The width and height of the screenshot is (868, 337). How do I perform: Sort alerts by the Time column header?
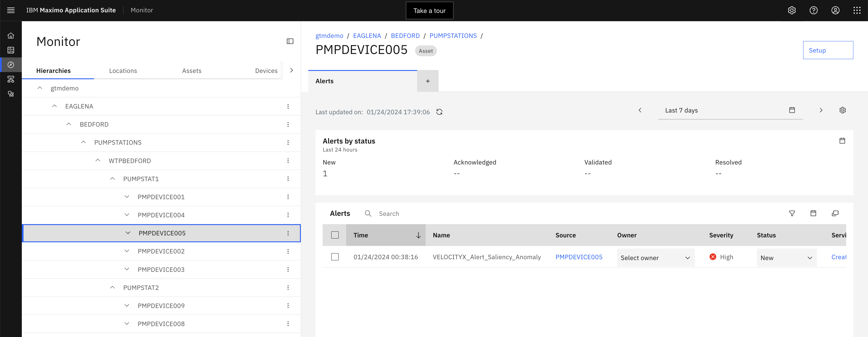tap(386, 235)
